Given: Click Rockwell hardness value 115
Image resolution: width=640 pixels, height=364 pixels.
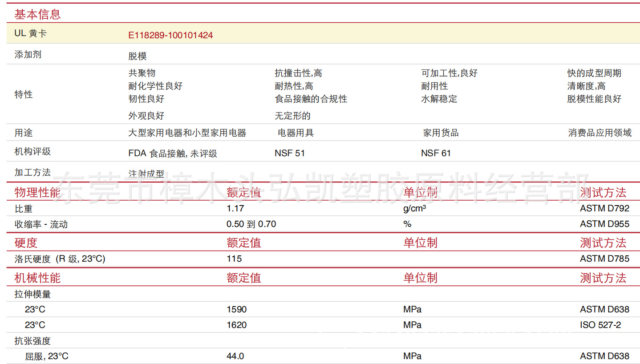Looking at the screenshot, I should [234, 259].
